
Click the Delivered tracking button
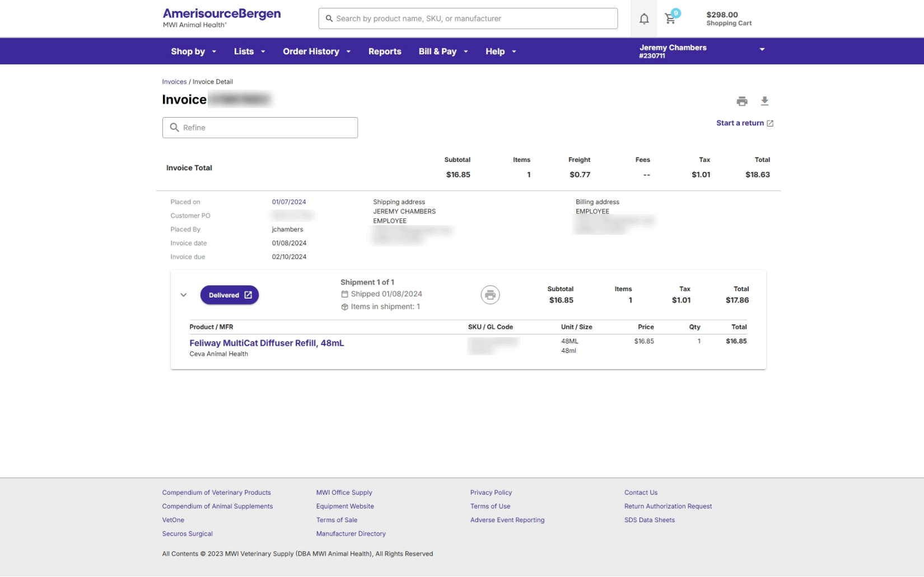(230, 295)
